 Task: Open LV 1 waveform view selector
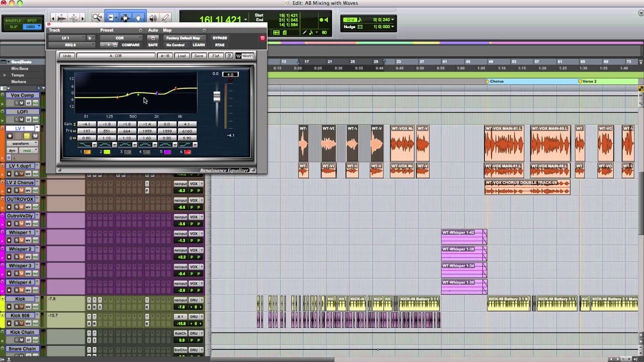pyautogui.click(x=22, y=143)
